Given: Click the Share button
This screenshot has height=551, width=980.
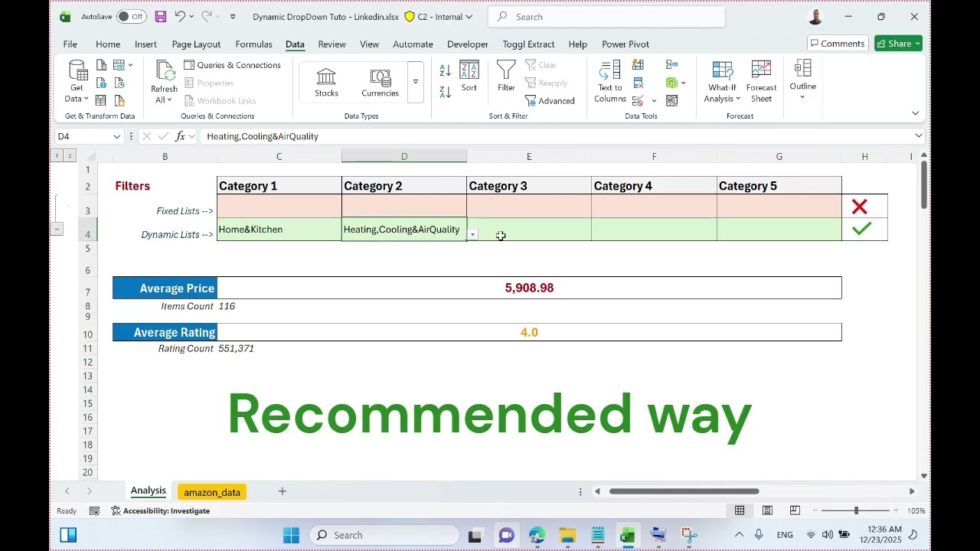Looking at the screenshot, I should [898, 44].
